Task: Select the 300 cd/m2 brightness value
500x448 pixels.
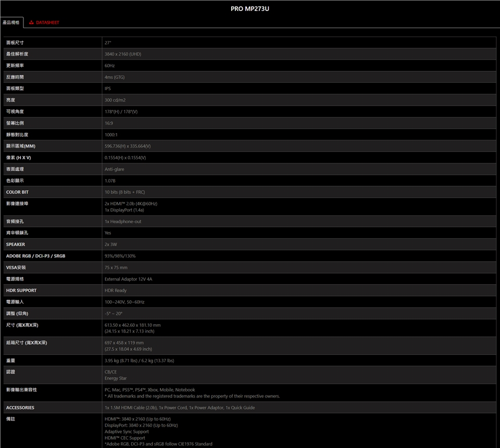Action: pos(115,100)
